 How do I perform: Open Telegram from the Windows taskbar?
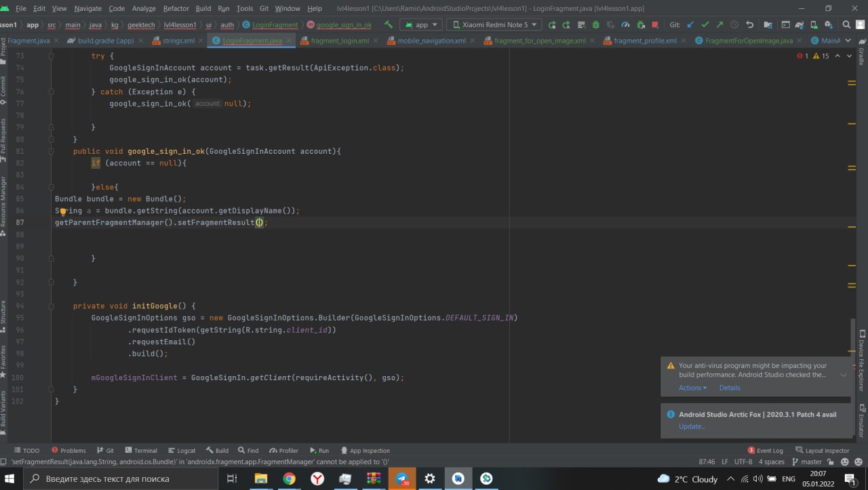[401, 478]
